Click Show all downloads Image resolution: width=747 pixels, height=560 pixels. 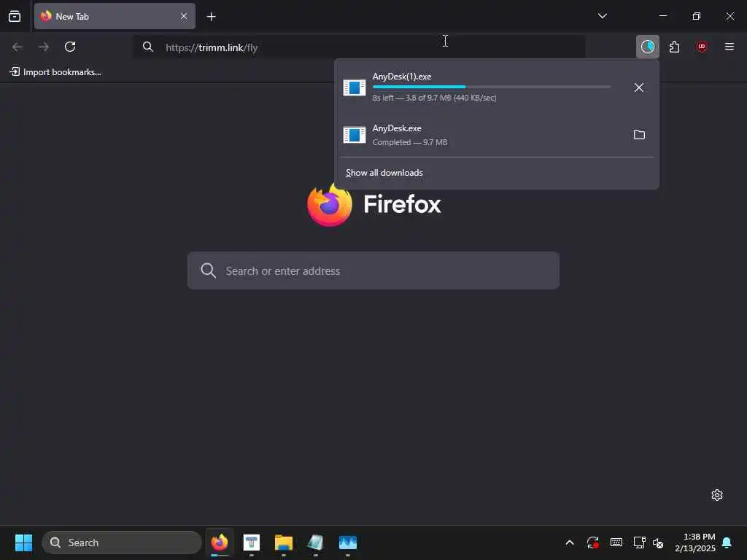click(x=384, y=173)
